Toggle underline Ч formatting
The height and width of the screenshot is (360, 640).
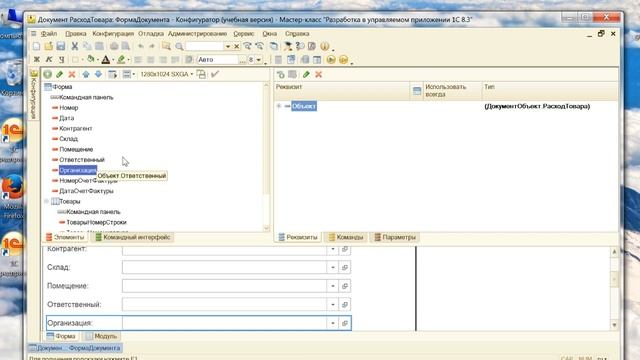pyautogui.click(x=61, y=60)
